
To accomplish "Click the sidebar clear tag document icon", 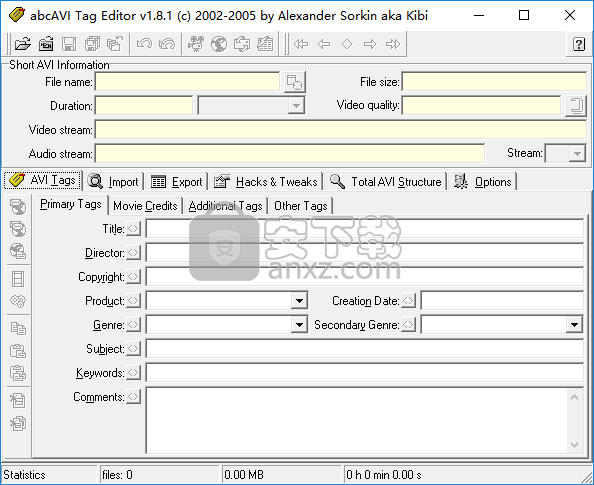I will (x=18, y=400).
